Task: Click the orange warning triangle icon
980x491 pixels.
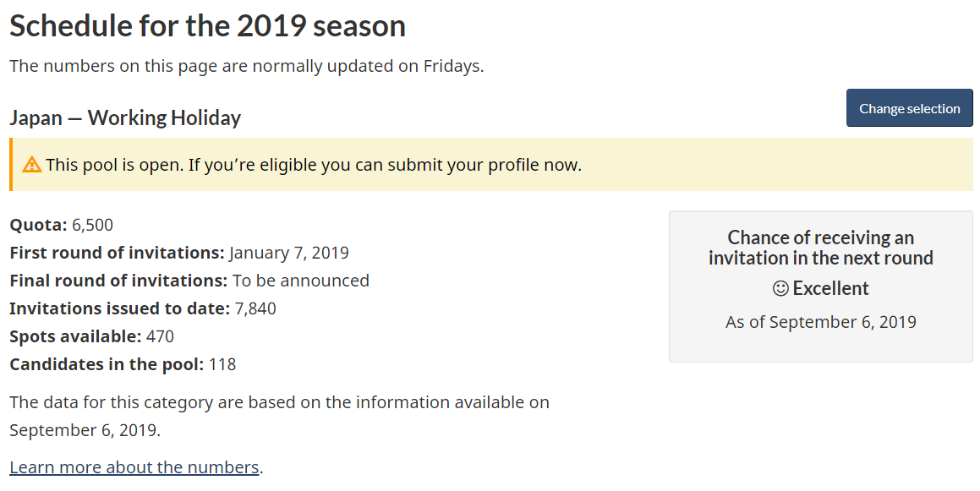Action: click(31, 165)
